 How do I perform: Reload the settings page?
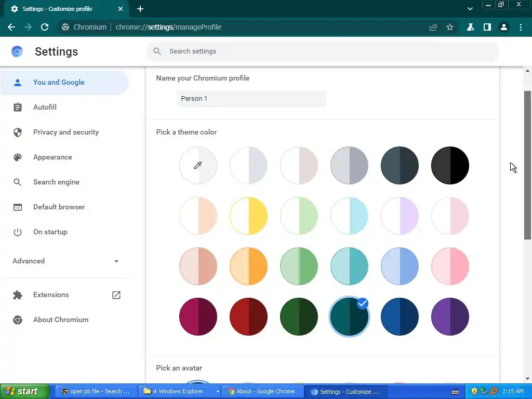click(45, 27)
